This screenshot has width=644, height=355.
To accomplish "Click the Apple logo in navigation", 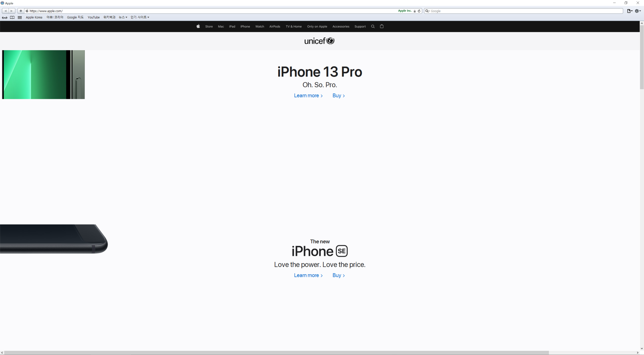I will (198, 27).
